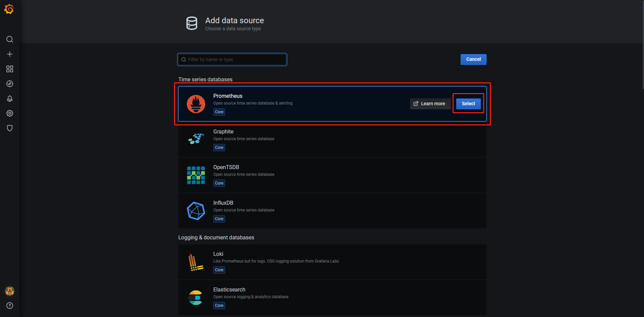Open the Dashboards grid icon in sidebar
Image resolution: width=644 pixels, height=317 pixels.
coord(10,69)
